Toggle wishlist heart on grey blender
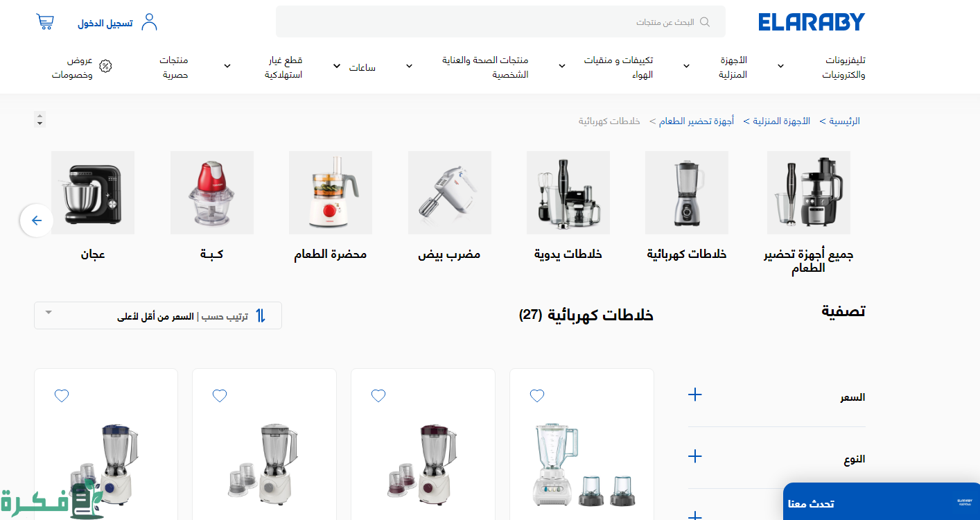The width and height of the screenshot is (980, 520). (x=220, y=396)
